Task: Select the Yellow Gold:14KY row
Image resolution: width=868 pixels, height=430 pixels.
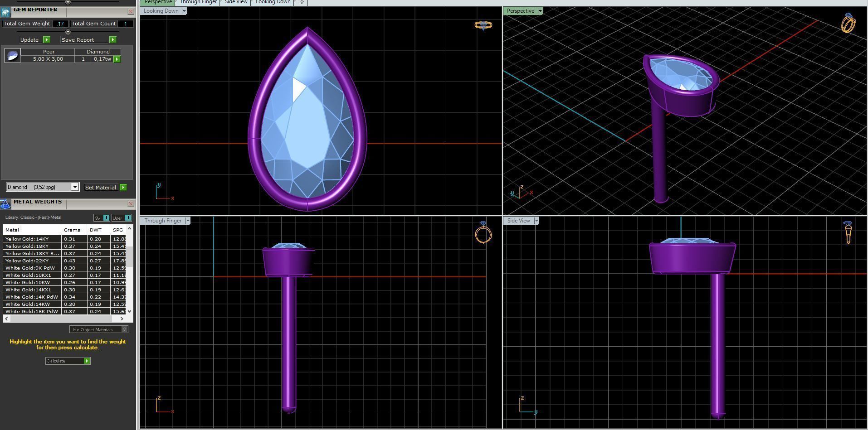Action: [x=64, y=239]
